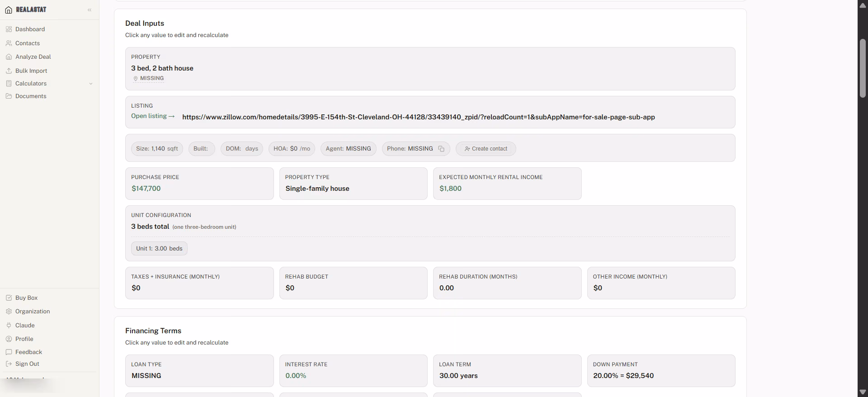Viewport: 868px width, 397px height.
Task: Click the Size: 1,140 sqft chip
Action: [x=157, y=149]
